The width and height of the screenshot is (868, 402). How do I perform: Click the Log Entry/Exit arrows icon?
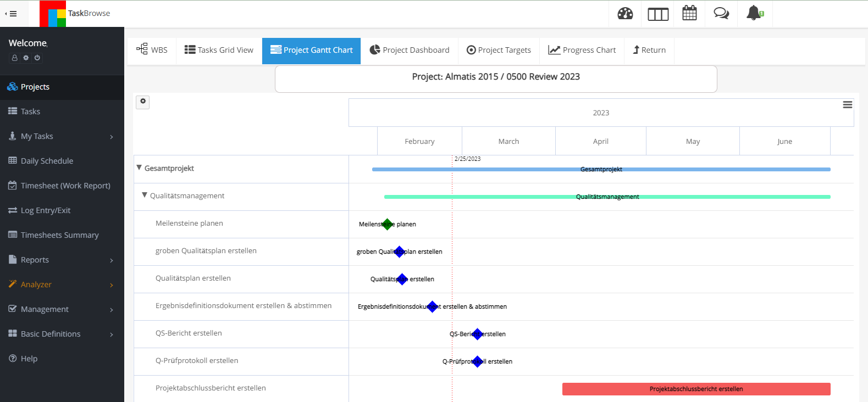[13, 210]
